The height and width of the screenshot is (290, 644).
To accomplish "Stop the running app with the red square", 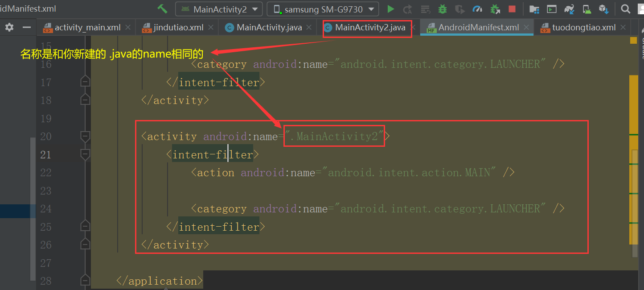I will 512,8.
